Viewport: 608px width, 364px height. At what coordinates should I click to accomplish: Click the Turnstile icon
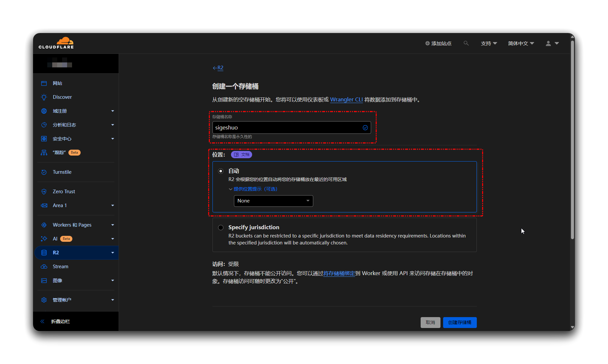tap(44, 172)
